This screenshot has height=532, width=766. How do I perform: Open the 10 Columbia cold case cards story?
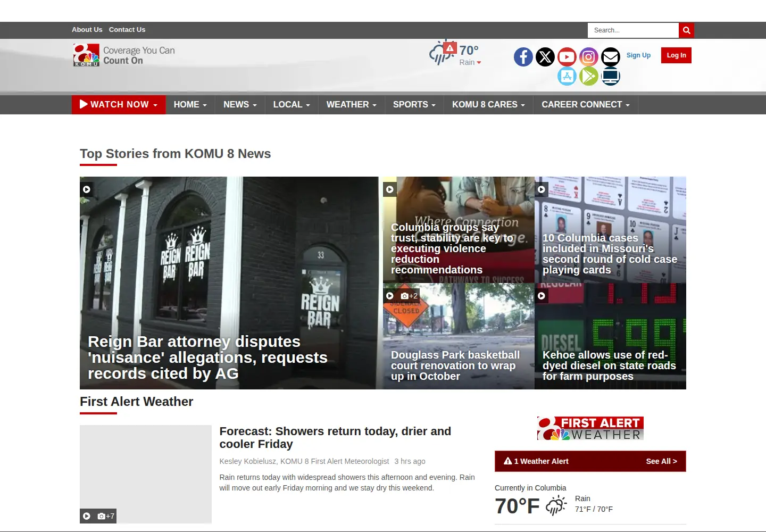tap(610, 254)
